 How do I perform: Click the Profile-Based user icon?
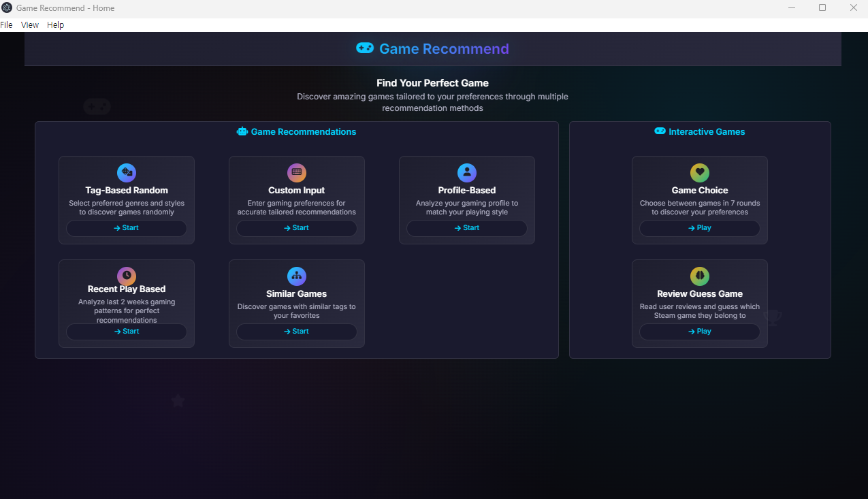pos(466,172)
